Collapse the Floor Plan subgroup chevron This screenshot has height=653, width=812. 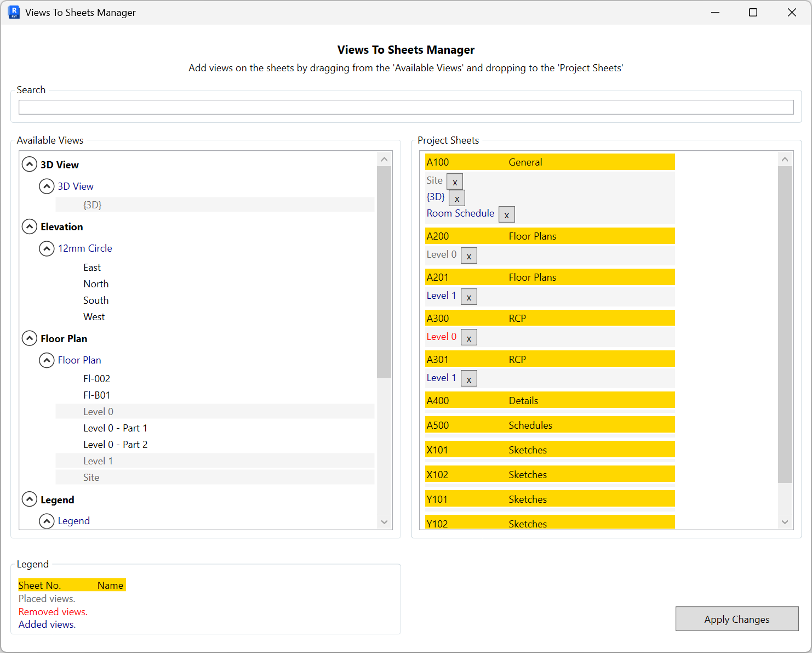pos(47,360)
